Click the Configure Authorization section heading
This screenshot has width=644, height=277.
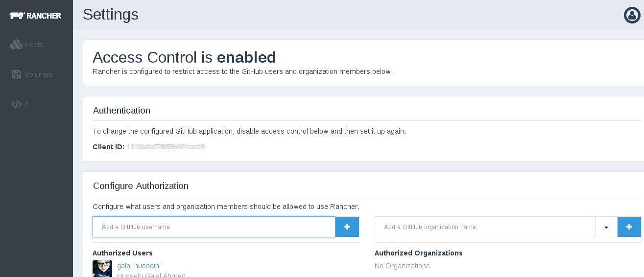pos(141,186)
